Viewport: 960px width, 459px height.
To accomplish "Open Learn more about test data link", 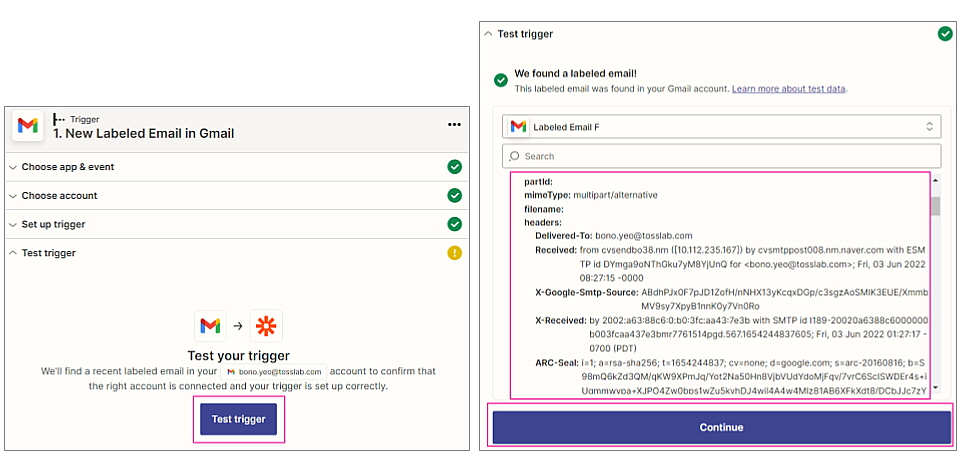I will point(789,89).
